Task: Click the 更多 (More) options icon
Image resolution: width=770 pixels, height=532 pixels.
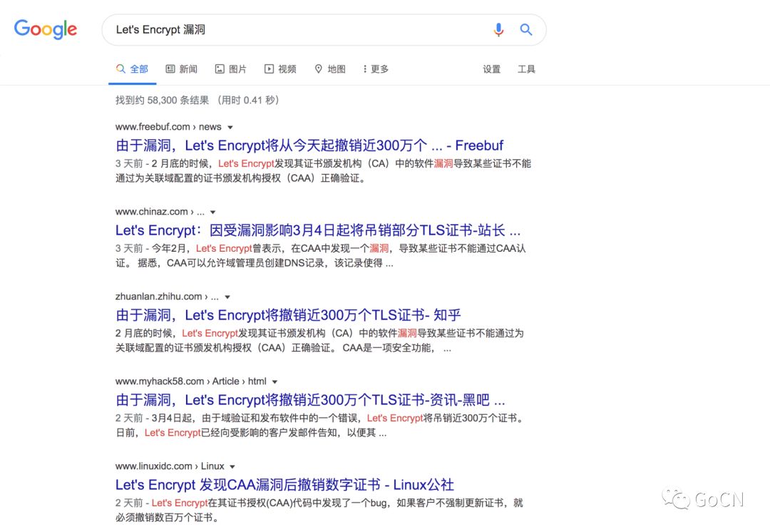Action: (x=364, y=68)
